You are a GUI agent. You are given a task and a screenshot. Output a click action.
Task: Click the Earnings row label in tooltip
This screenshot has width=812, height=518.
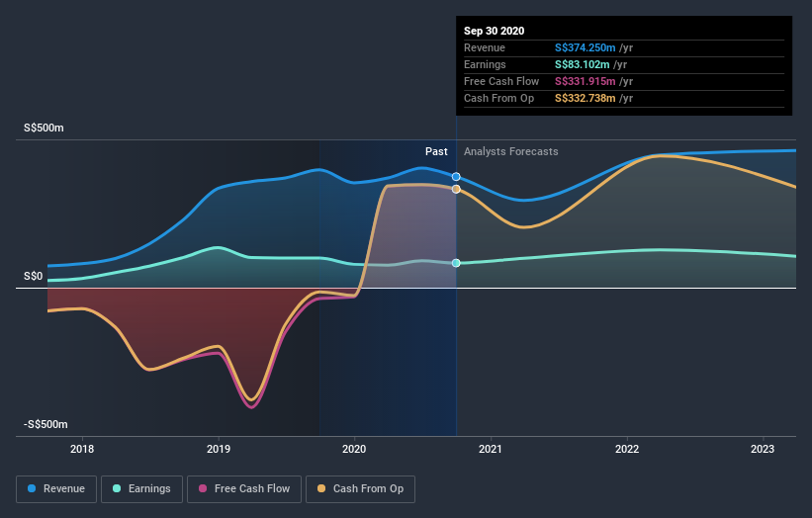[x=485, y=64]
